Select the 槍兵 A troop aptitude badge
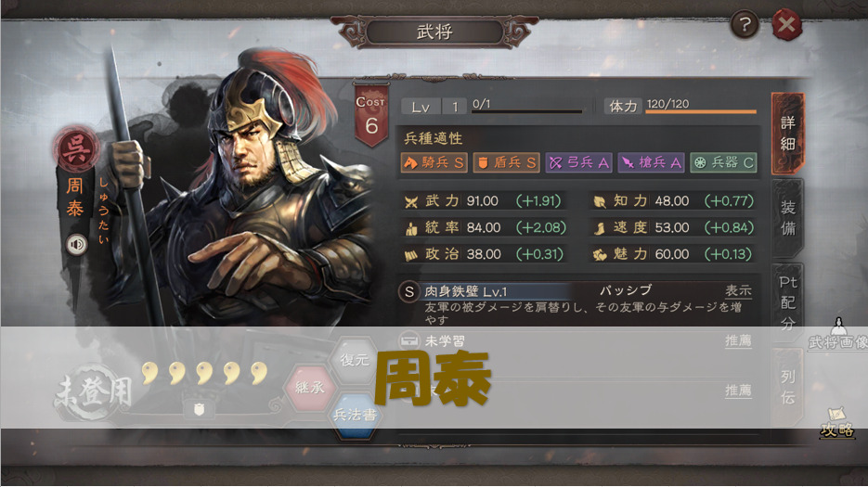Screen dimensions: 868x487 click(652, 162)
